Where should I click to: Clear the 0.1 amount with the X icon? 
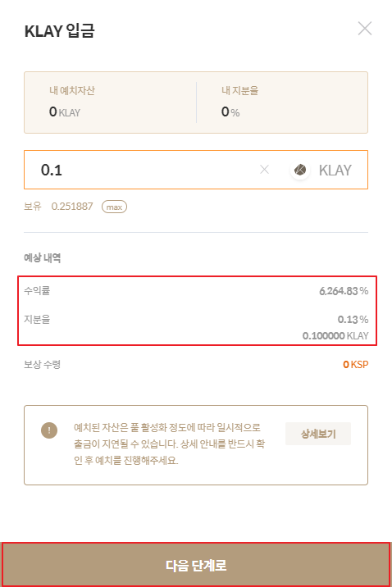coord(264,170)
